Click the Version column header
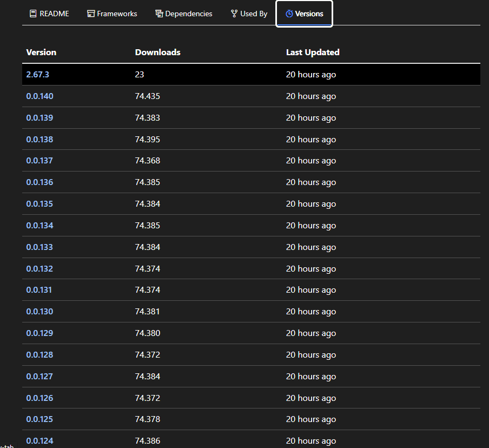489x448 pixels. click(41, 52)
